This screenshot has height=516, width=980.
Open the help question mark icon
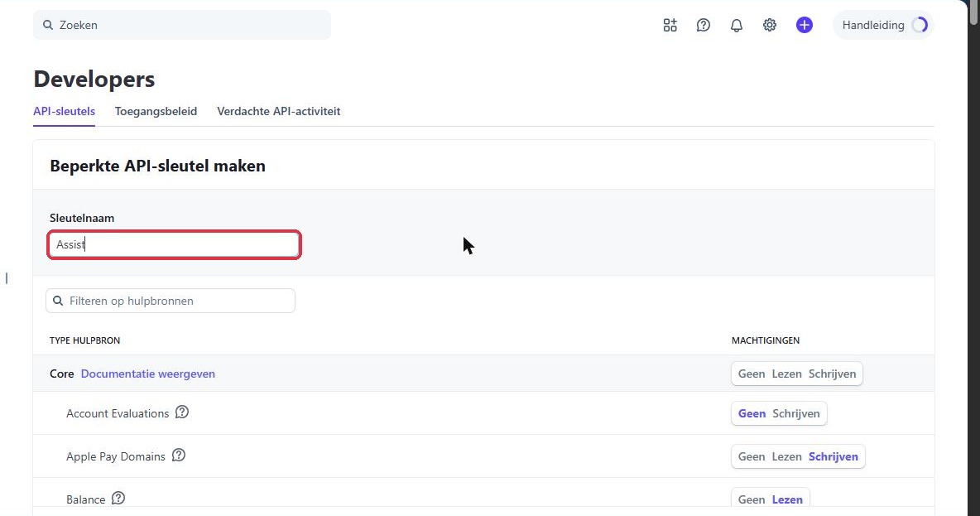pos(703,25)
